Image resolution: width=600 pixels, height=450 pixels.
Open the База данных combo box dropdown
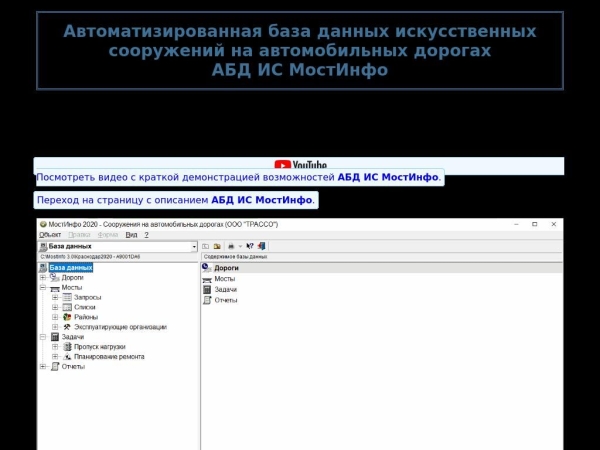click(194, 247)
